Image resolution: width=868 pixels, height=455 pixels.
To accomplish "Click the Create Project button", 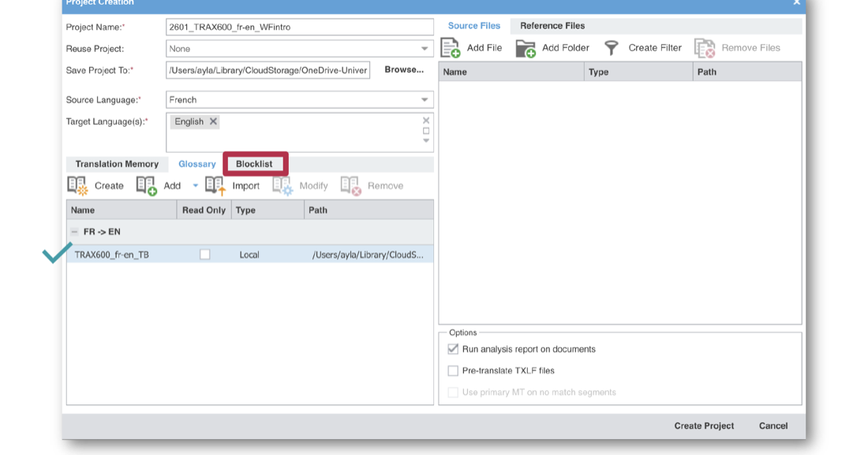I will pyautogui.click(x=704, y=426).
